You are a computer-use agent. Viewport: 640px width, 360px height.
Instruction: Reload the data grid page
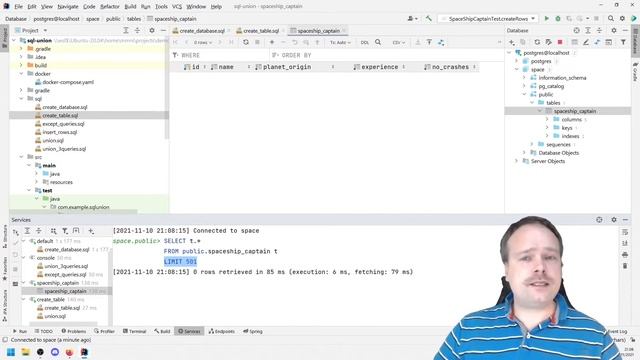[246, 42]
